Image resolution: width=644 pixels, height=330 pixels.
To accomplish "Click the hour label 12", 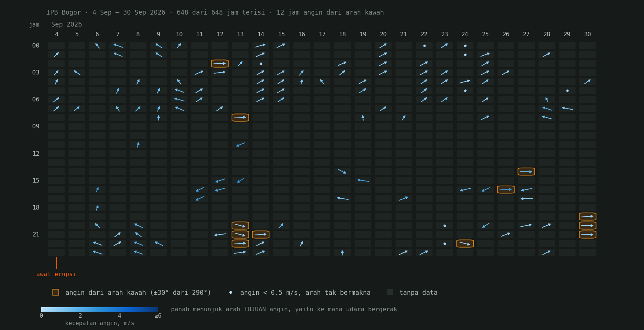I will [x=36, y=154].
